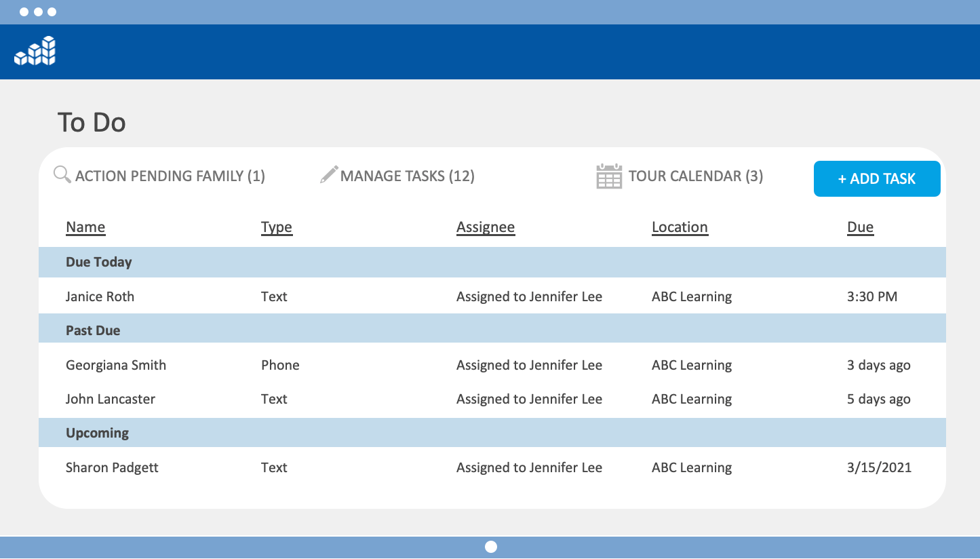
Task: Click the magnifier icon beside Action Pending Family
Action: [62, 174]
